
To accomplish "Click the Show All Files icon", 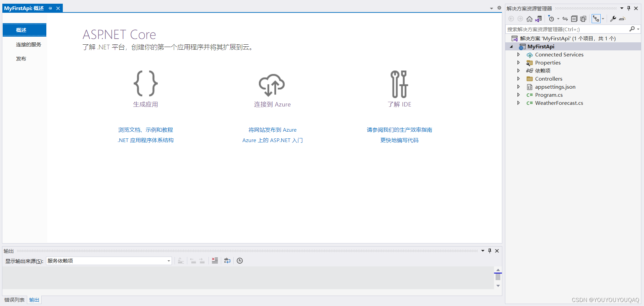I will [583, 19].
